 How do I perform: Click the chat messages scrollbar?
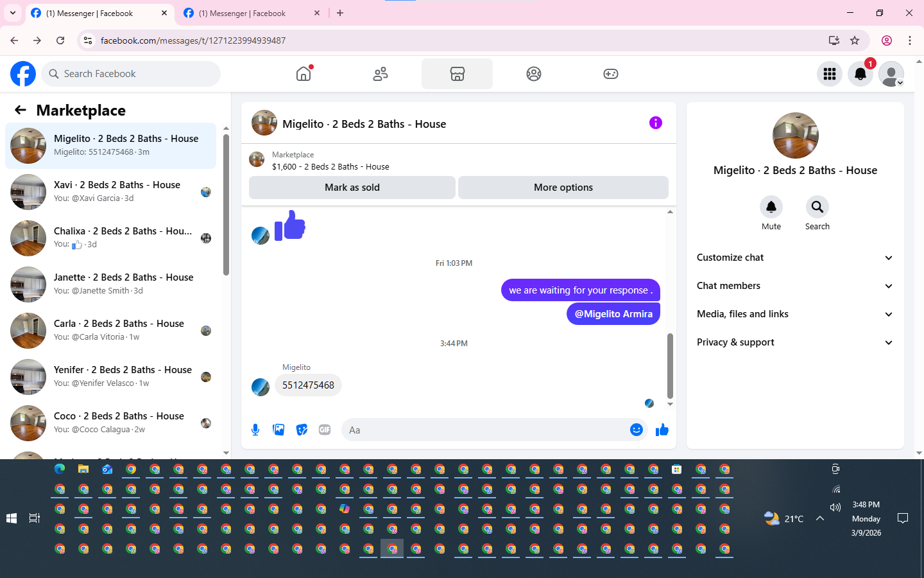(x=670, y=366)
